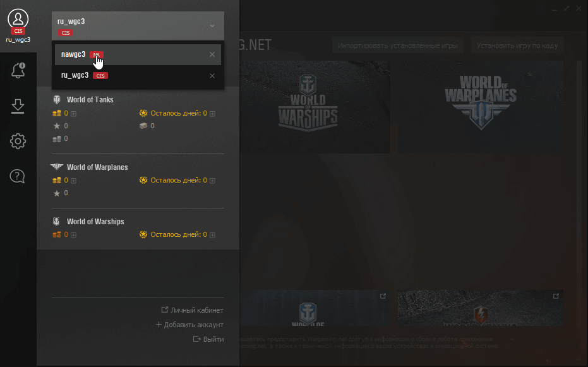The image size is (588, 367).
Task: Click World of Warships premium days icon
Action: point(143,234)
